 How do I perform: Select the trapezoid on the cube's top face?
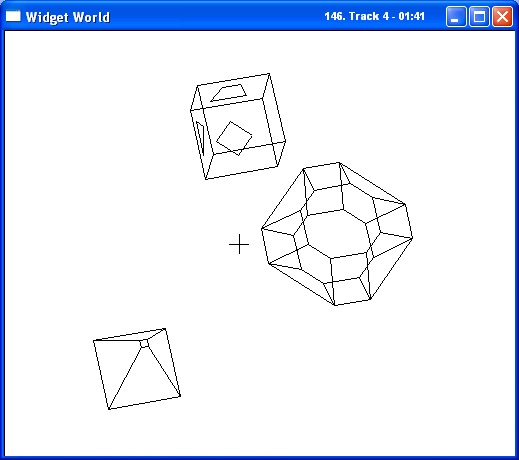click(x=229, y=93)
